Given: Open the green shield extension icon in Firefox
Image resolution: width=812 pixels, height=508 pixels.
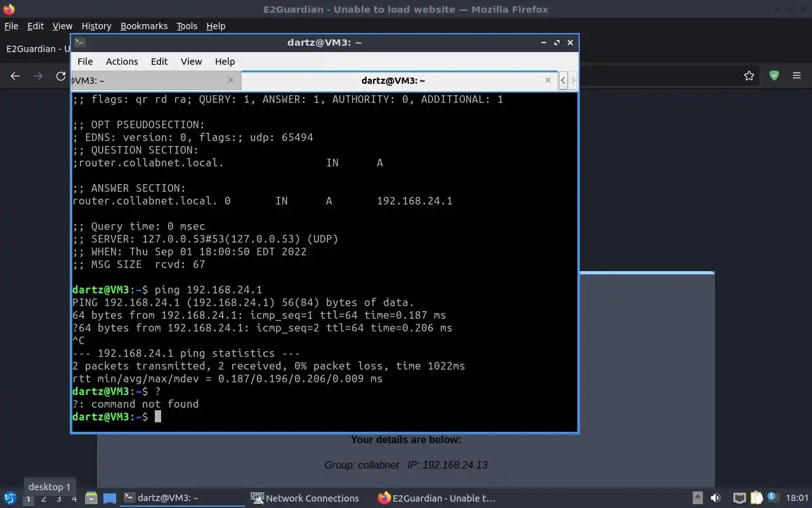Looking at the screenshot, I should click(x=774, y=76).
